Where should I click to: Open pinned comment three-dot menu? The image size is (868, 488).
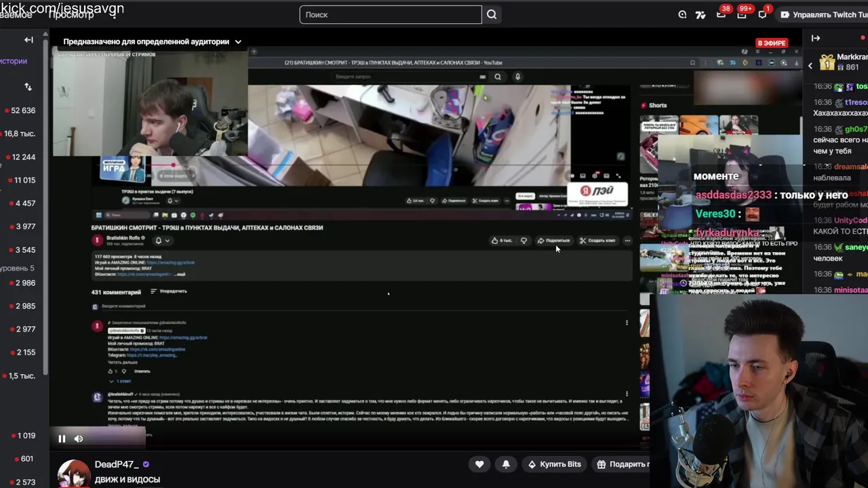coord(627,323)
